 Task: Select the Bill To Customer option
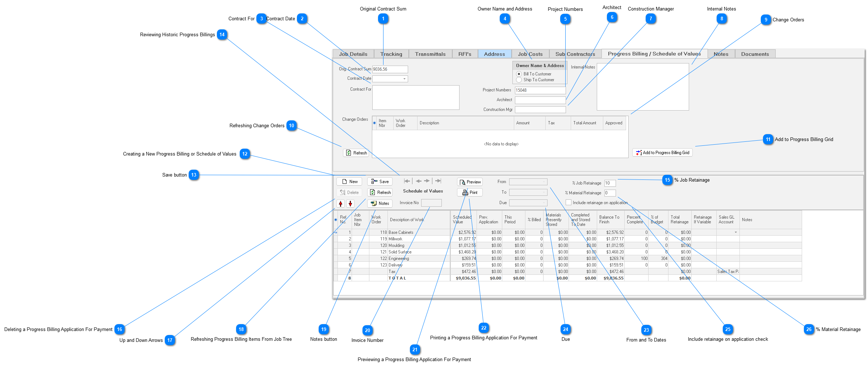click(x=519, y=74)
